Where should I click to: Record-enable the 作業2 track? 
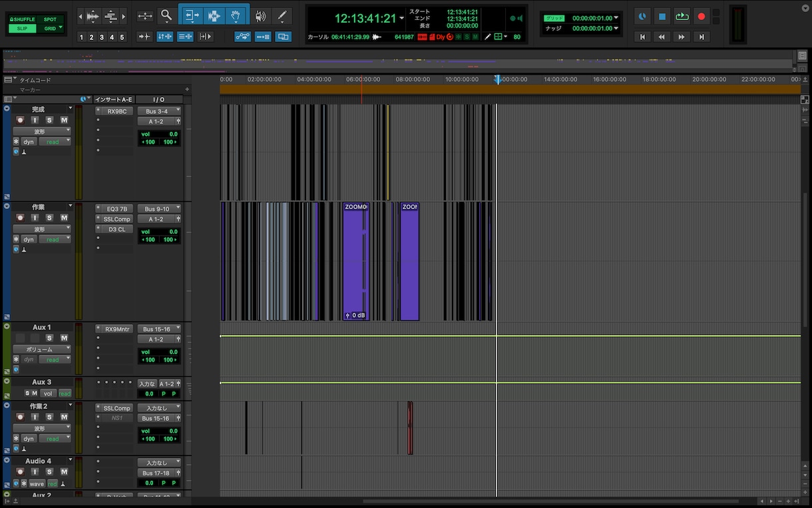(20, 417)
